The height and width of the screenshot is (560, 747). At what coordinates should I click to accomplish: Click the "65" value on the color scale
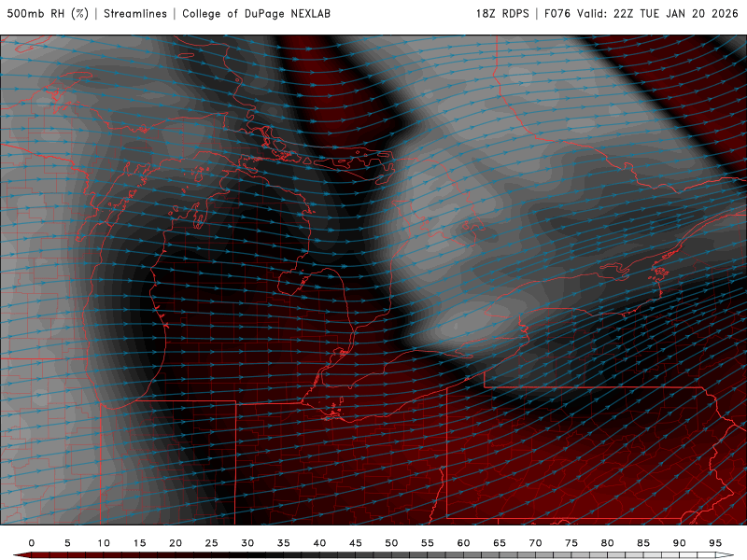pos(500,543)
